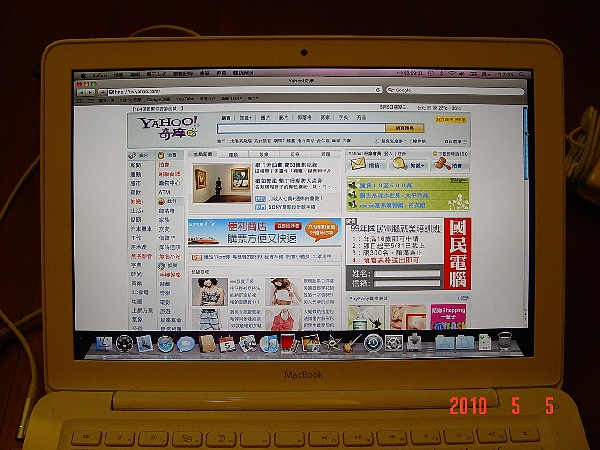
Task: Focus the Yahoo search input box
Action: tap(301, 128)
